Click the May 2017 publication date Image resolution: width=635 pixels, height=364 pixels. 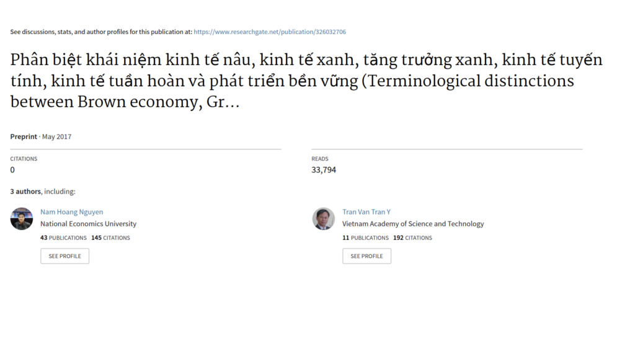tap(56, 137)
